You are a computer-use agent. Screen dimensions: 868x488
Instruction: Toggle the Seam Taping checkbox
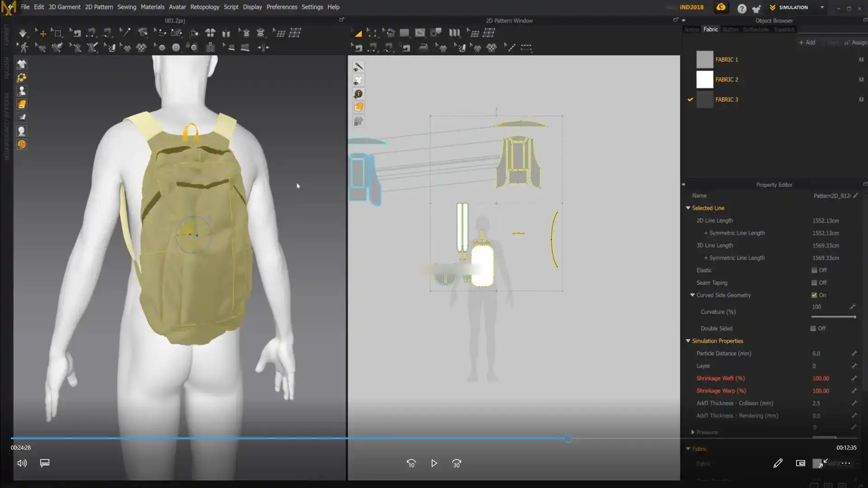click(x=814, y=283)
